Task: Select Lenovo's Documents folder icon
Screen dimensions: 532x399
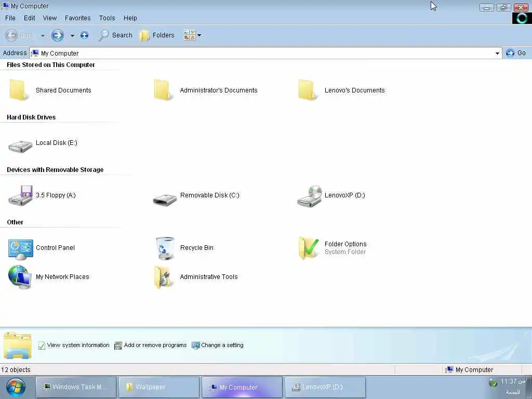Action: (308, 90)
